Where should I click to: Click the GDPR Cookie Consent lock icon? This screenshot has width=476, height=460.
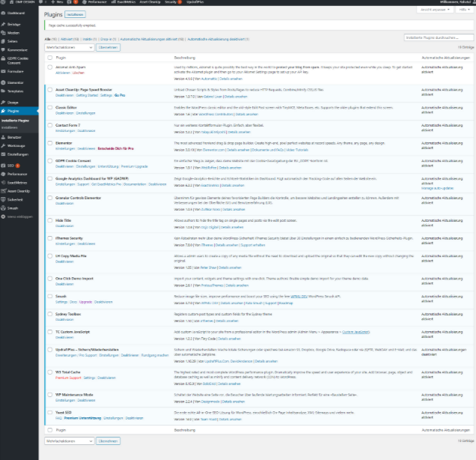click(3, 58)
